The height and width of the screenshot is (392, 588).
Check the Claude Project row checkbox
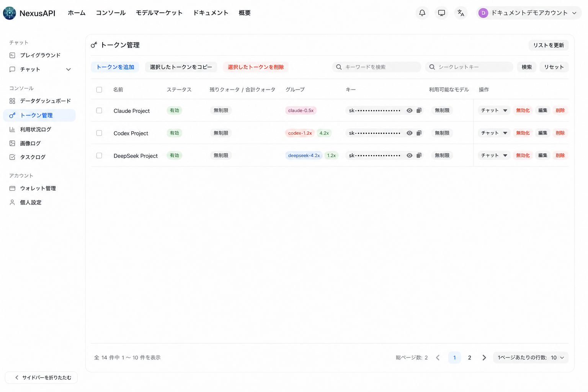(x=99, y=111)
